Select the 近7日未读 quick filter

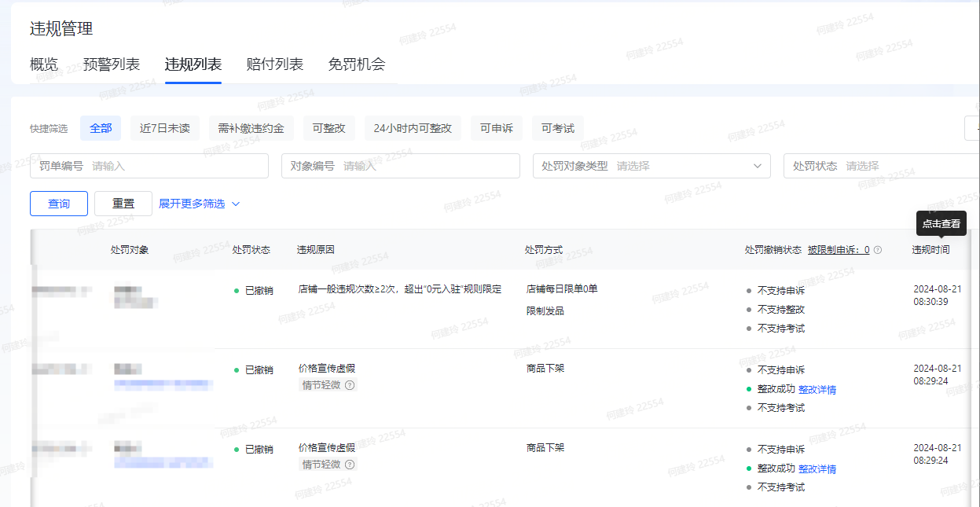(x=165, y=128)
